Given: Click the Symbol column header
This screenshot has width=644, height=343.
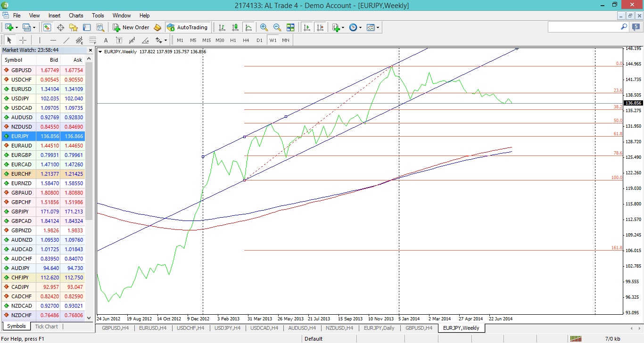Looking at the screenshot, I should [x=20, y=60].
